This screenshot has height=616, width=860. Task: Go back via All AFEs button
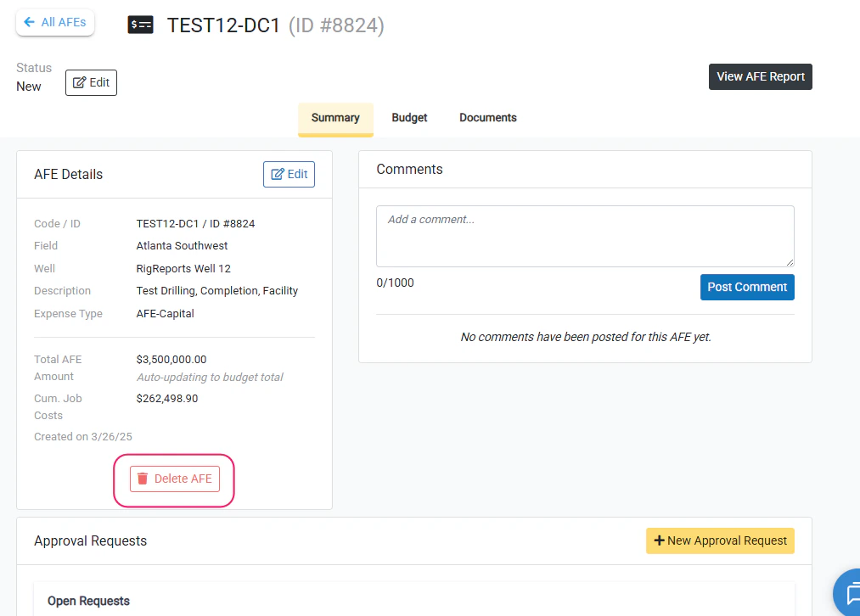[x=55, y=22]
